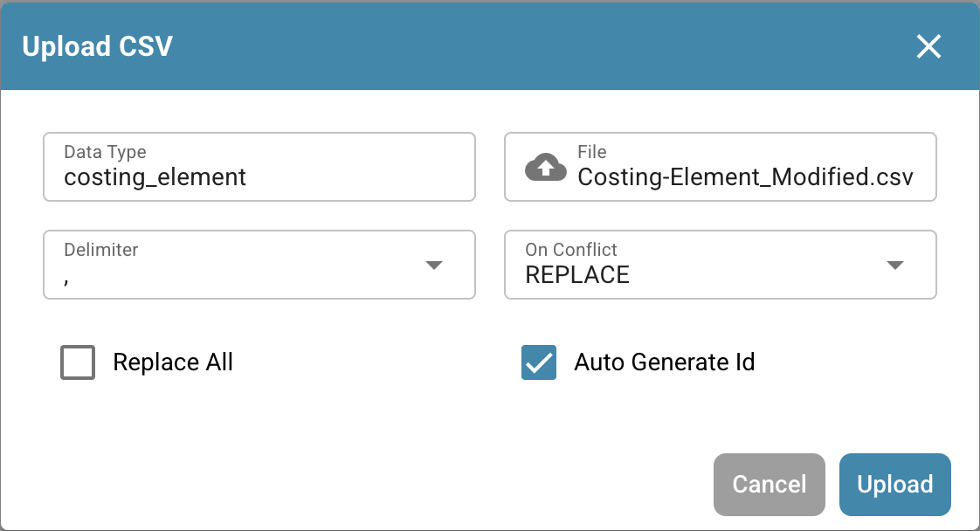This screenshot has height=531, width=980.
Task: Select the REPLACE value in On Conflict
Action: tap(577, 275)
